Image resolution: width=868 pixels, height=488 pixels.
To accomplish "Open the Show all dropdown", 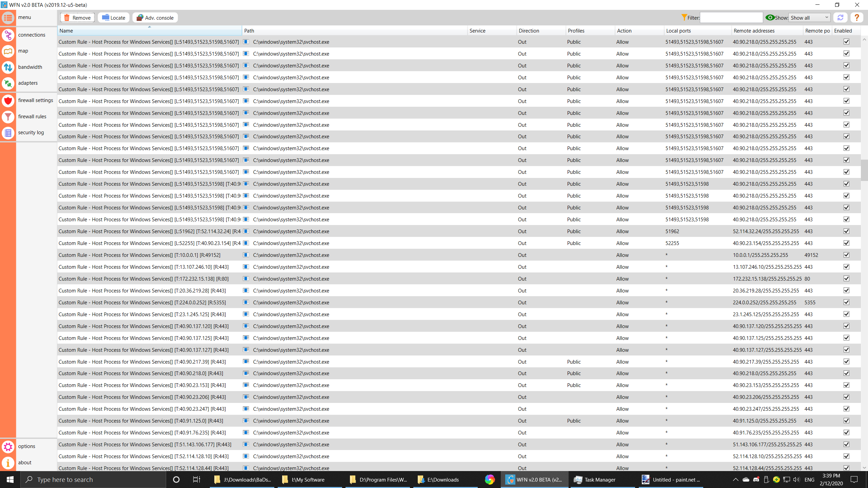I will click(x=809, y=18).
